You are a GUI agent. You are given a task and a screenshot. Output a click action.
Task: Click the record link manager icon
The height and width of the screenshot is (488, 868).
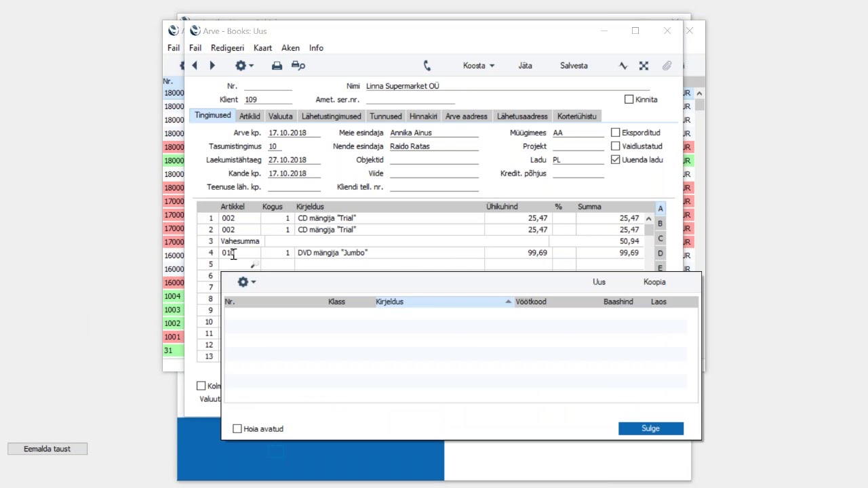644,66
